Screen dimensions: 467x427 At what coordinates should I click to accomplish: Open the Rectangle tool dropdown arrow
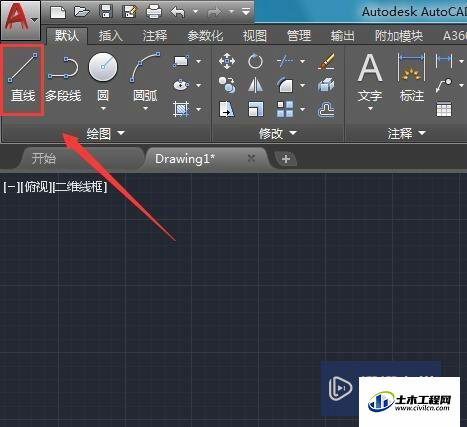click(x=199, y=62)
